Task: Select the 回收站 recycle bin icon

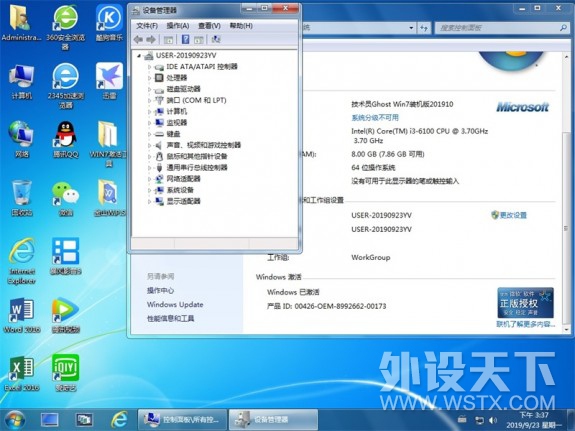Action: pos(22,197)
